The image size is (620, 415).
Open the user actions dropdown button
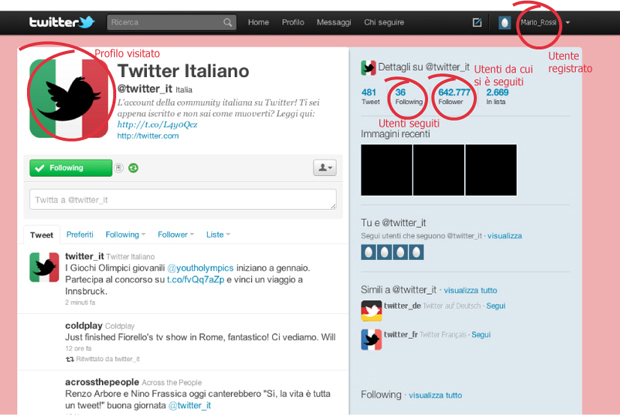[x=325, y=168]
